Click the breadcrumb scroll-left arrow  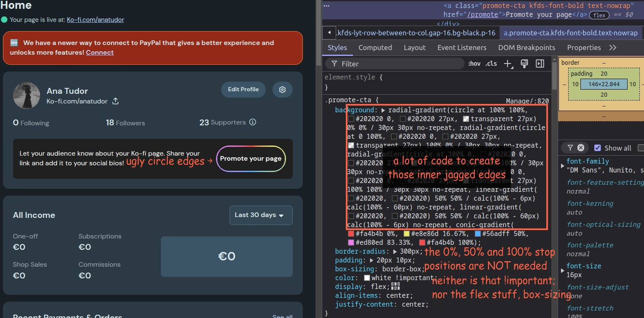point(329,33)
